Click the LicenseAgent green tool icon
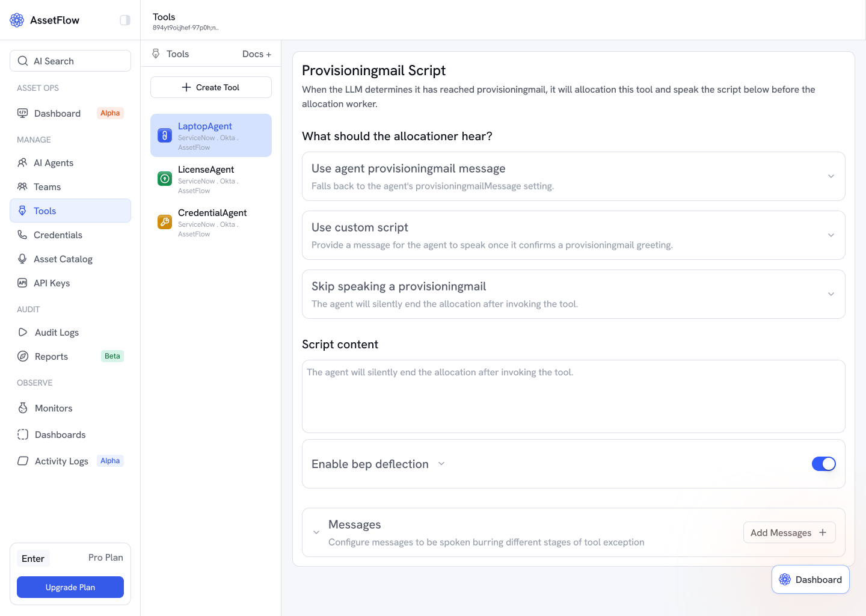The width and height of the screenshot is (866, 616). coord(165,179)
